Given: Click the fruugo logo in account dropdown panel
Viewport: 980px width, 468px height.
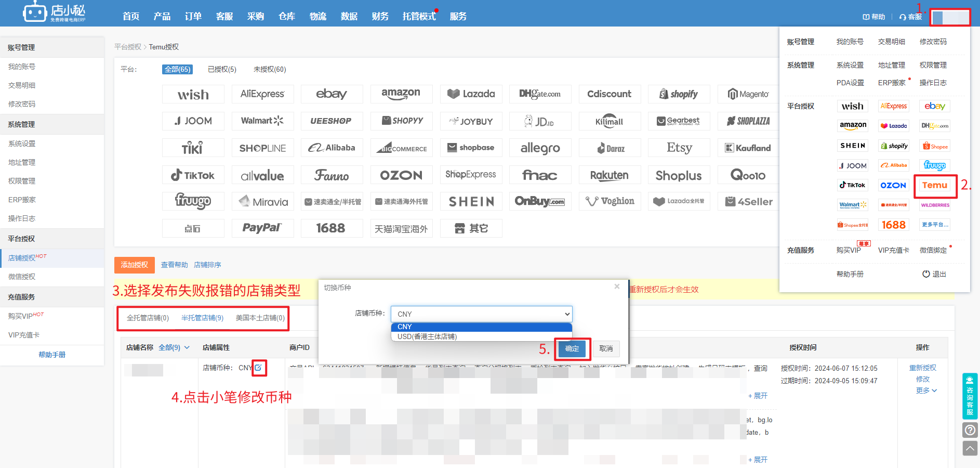Looking at the screenshot, I should (935, 165).
